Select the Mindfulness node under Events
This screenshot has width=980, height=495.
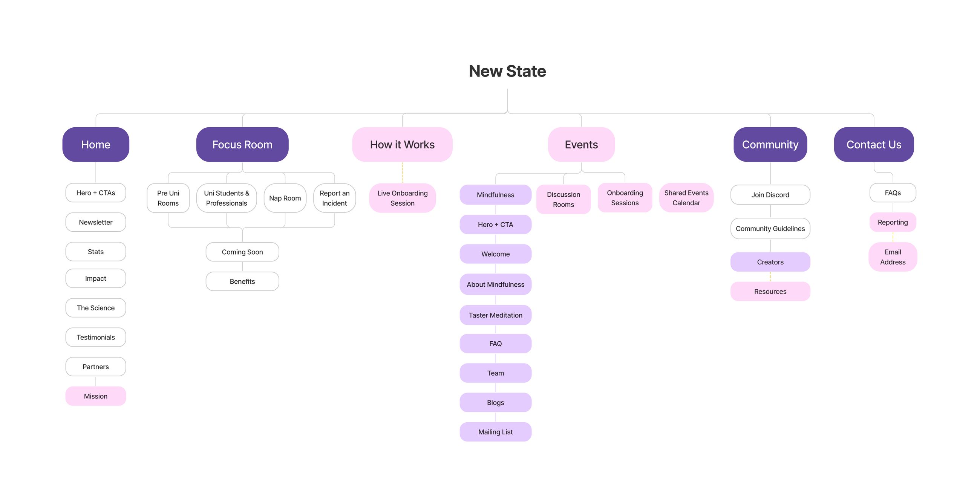pos(495,195)
